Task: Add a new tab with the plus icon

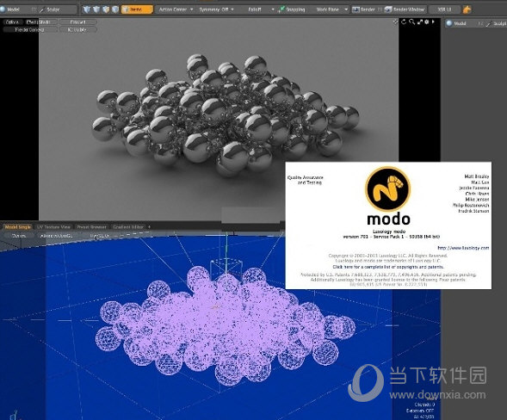Action: (149, 227)
